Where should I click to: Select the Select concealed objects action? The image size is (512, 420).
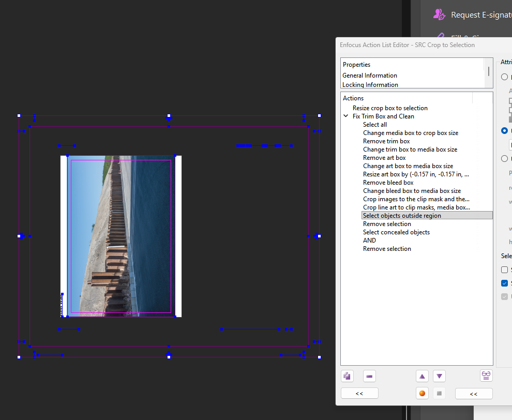click(x=396, y=232)
